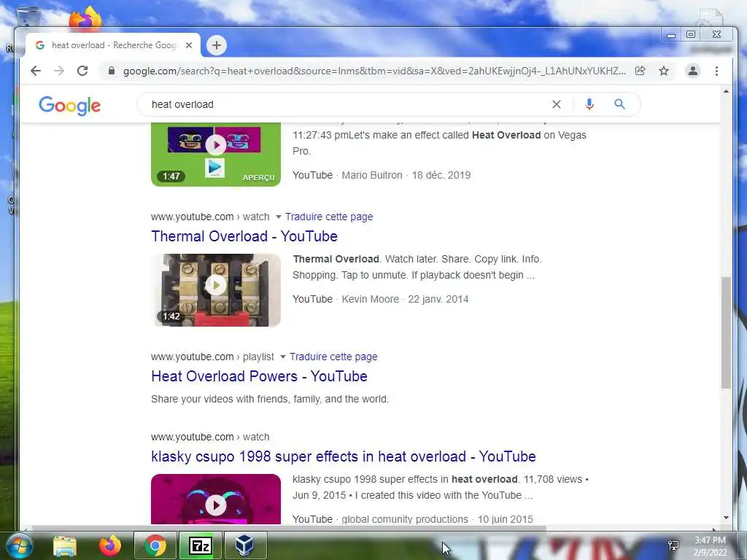The width and height of the screenshot is (747, 560).
Task: Open VirtualBox from the taskbar
Action: (245, 545)
